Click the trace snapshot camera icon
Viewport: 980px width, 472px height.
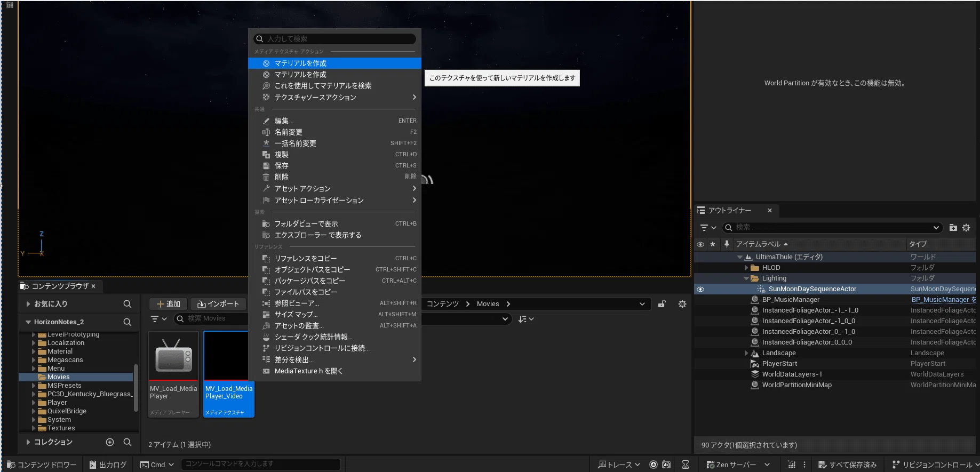666,465
